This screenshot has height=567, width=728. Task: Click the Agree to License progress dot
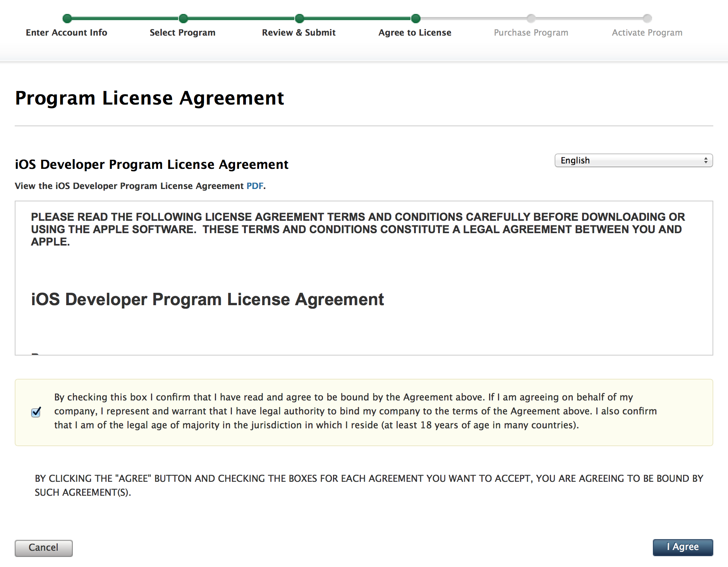416,18
